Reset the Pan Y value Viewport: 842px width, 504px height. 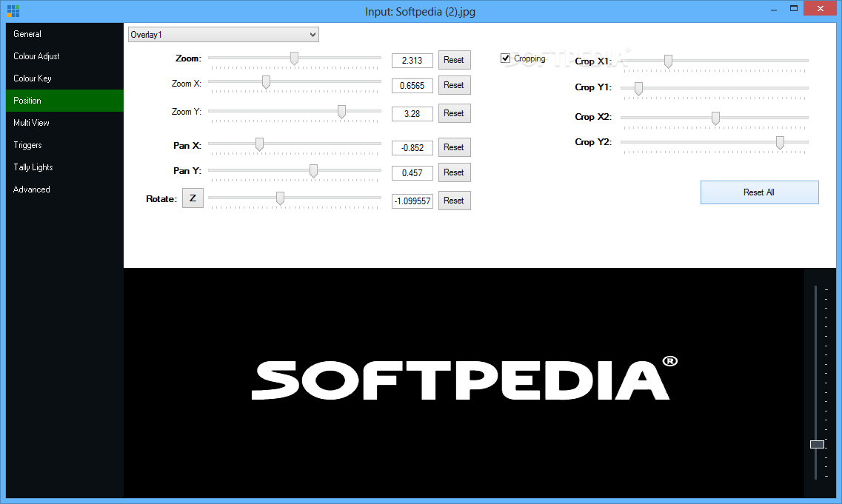pyautogui.click(x=454, y=172)
